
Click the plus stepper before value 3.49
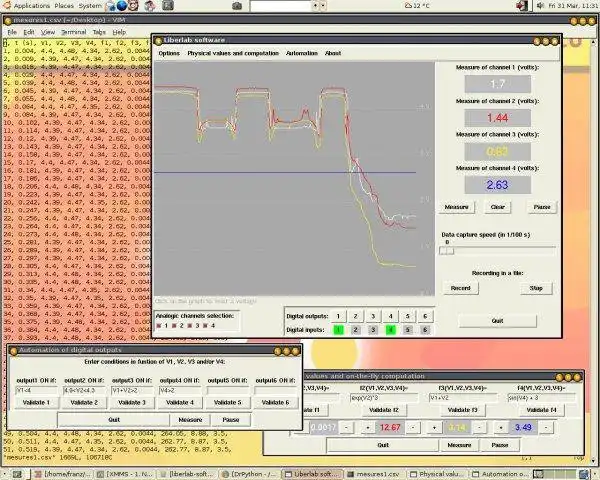(x=501, y=428)
